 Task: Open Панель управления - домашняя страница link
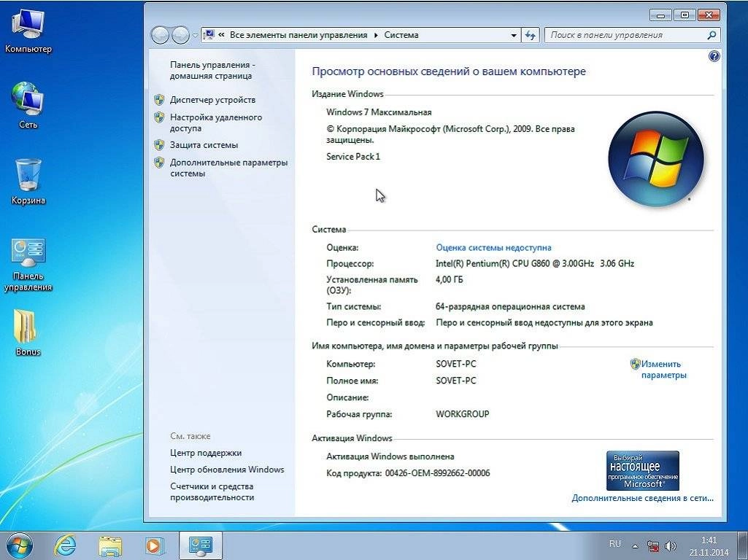[212, 70]
